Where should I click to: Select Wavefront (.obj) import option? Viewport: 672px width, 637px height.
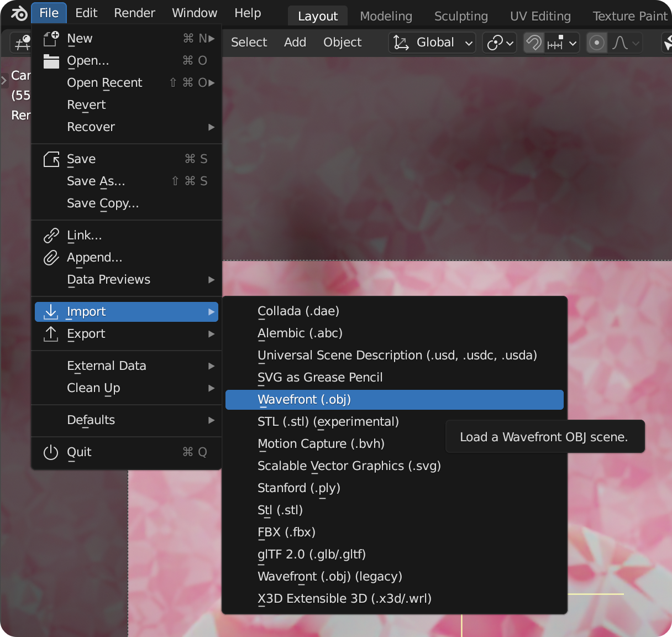point(395,400)
